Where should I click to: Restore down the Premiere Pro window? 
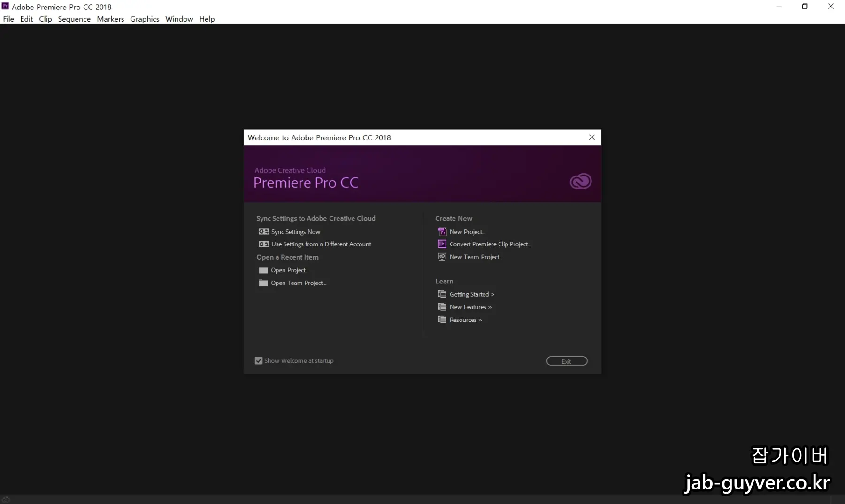805,6
